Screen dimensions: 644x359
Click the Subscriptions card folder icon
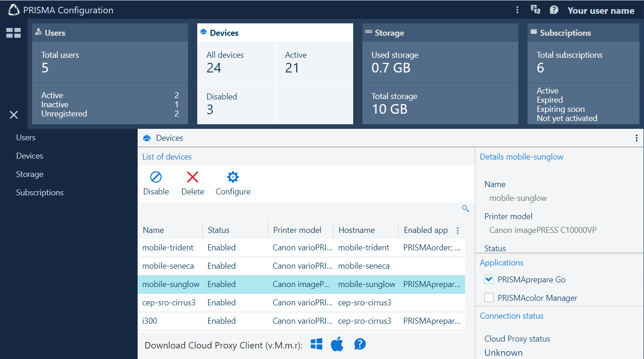534,32
